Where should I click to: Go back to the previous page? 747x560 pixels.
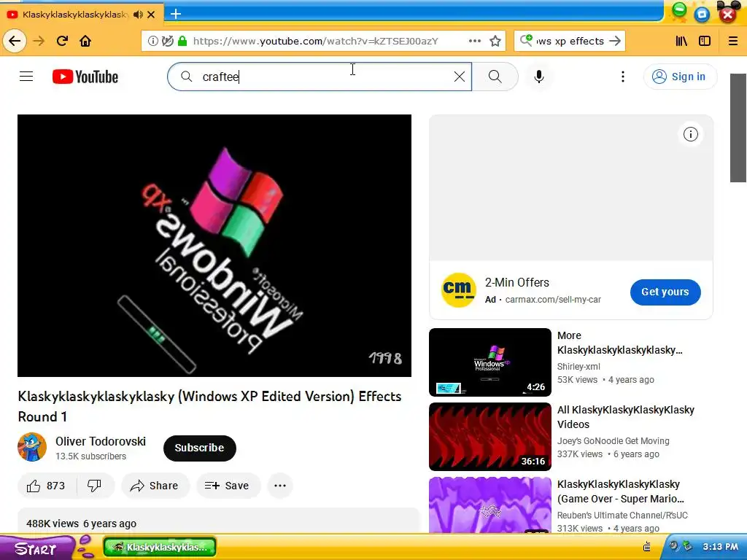[x=15, y=41]
